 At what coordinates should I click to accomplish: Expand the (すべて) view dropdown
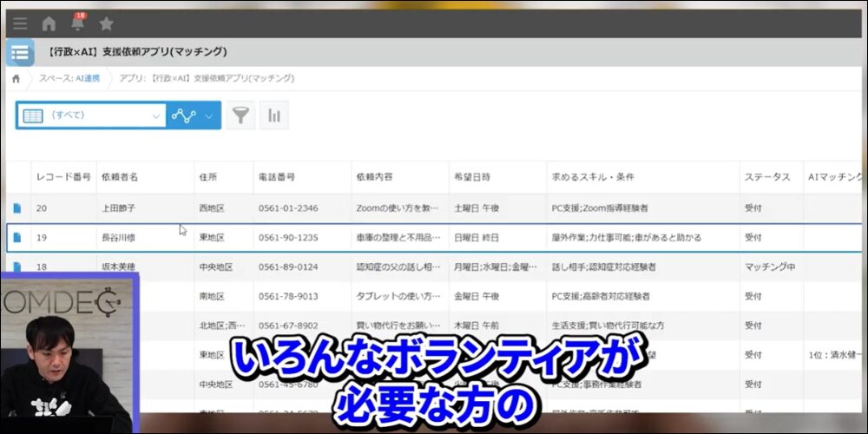click(155, 115)
